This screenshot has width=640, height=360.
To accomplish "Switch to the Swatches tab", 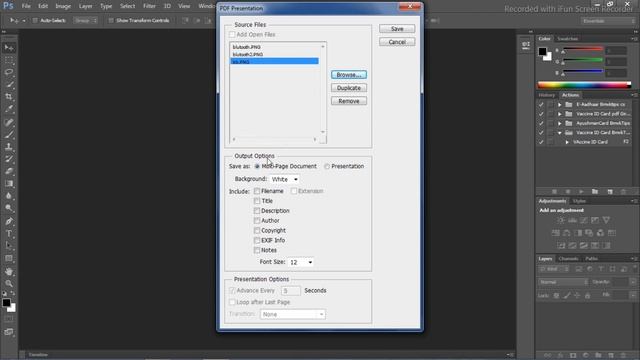I will click(x=567, y=39).
